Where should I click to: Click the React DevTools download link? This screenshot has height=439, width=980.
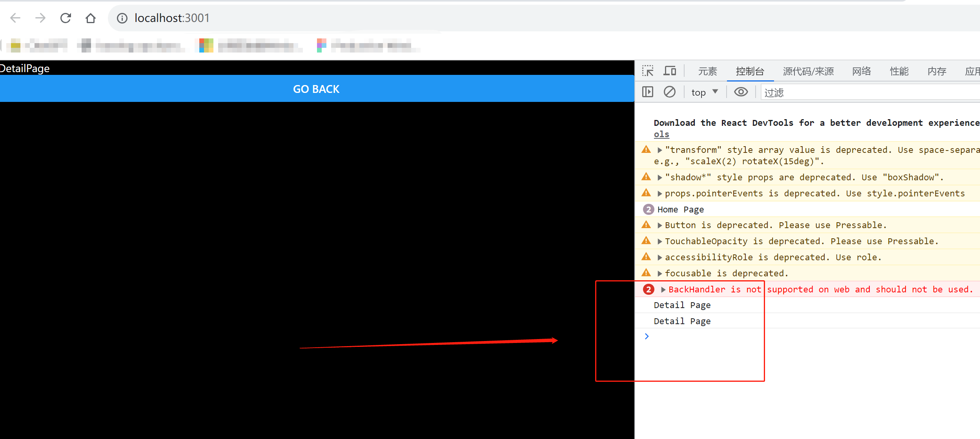(x=661, y=134)
